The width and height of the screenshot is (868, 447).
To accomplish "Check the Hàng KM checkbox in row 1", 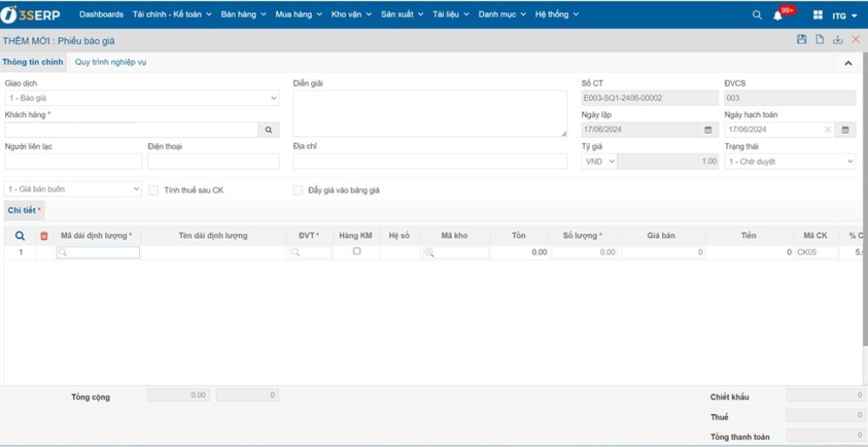I will coord(356,251).
